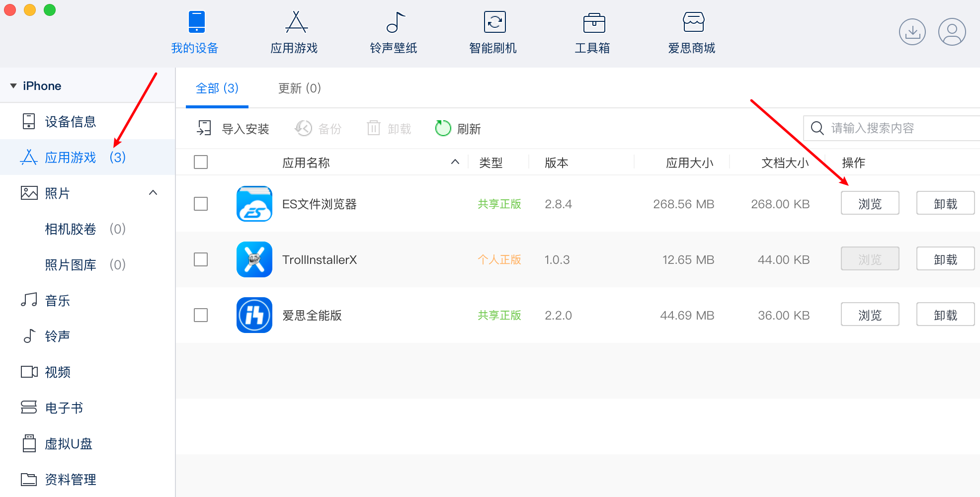Viewport: 980px width, 497px height.
Task: Click the 共享正版 label for ES文件浏览器
Action: [499, 204]
